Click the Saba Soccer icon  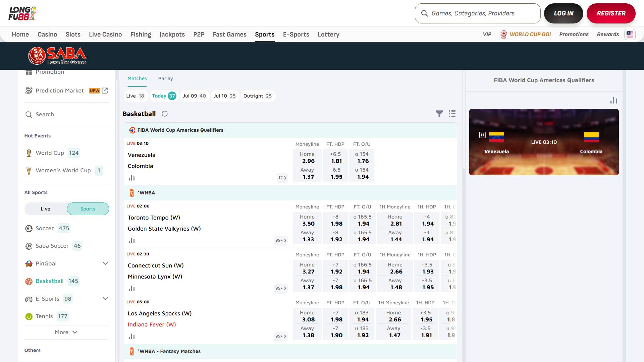point(29,246)
